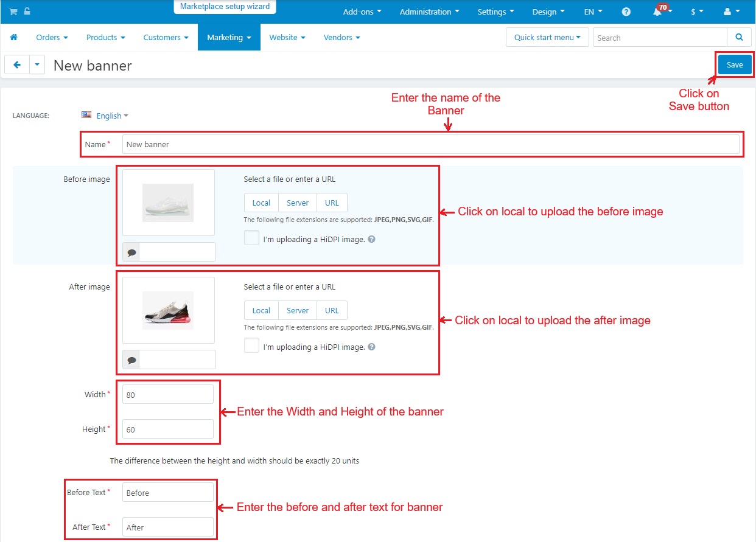This screenshot has width=756, height=542.
Task: Open the English language selector
Action: pyautogui.click(x=112, y=116)
